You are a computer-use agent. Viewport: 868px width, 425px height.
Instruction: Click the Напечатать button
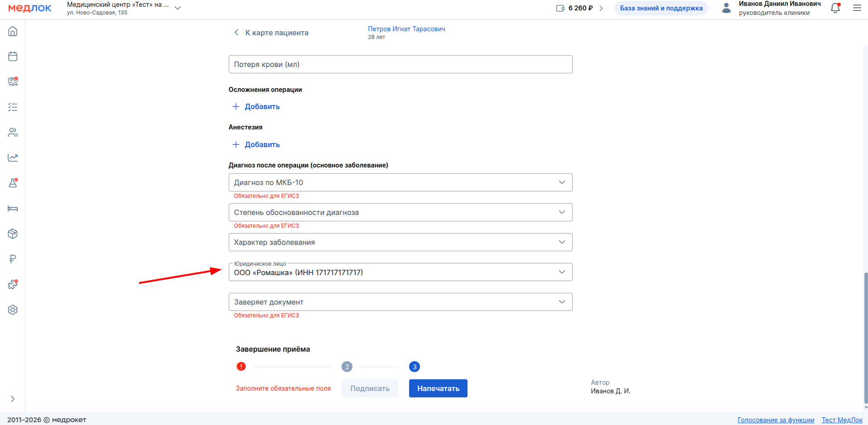tap(438, 388)
